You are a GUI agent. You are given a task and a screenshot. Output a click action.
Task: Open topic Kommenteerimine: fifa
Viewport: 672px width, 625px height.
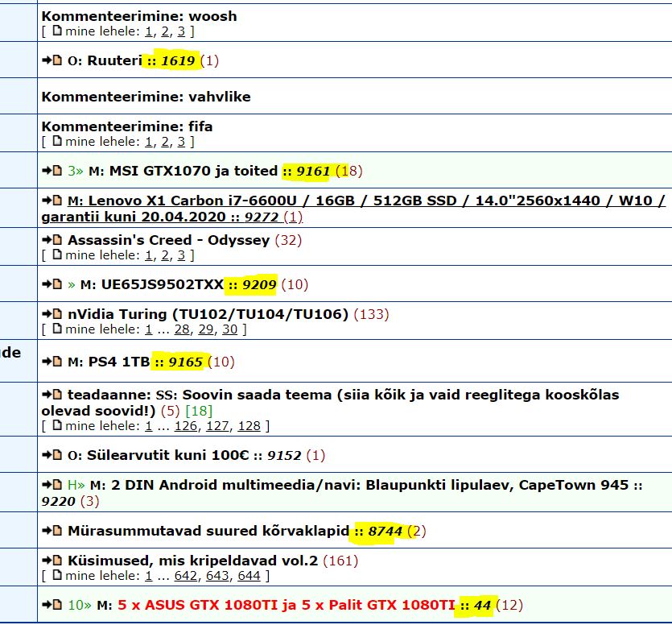(127, 126)
